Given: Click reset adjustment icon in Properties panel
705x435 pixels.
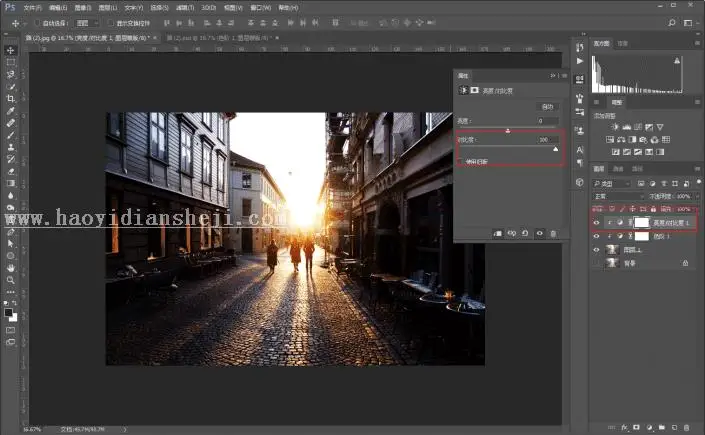Looking at the screenshot, I should click(525, 233).
